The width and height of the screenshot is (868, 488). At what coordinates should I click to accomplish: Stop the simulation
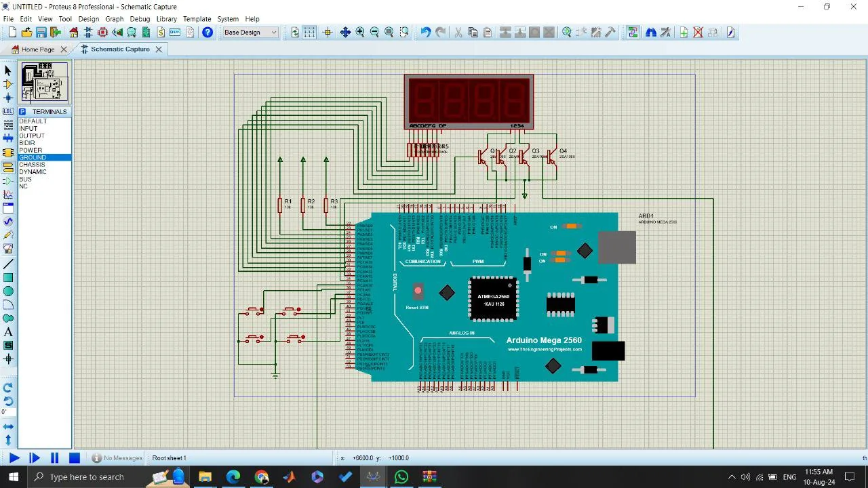(75, 458)
